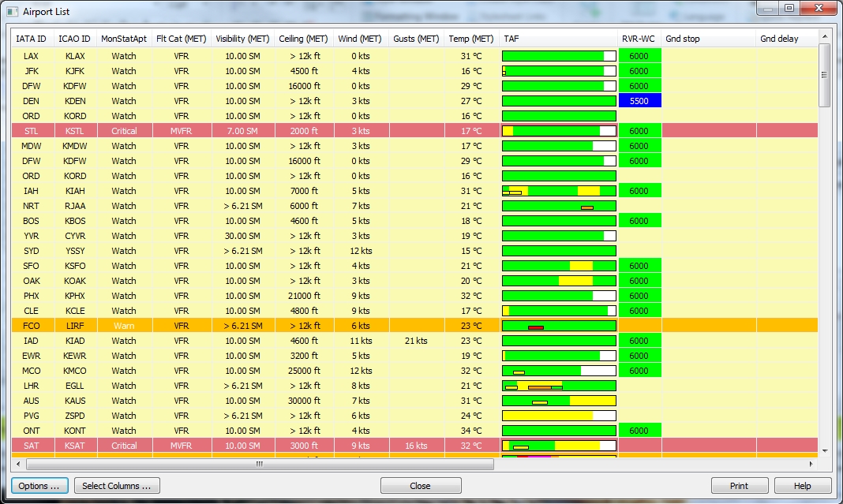Click the RVR-WC column header
Image resolution: width=843 pixels, height=504 pixels.
[x=639, y=39]
